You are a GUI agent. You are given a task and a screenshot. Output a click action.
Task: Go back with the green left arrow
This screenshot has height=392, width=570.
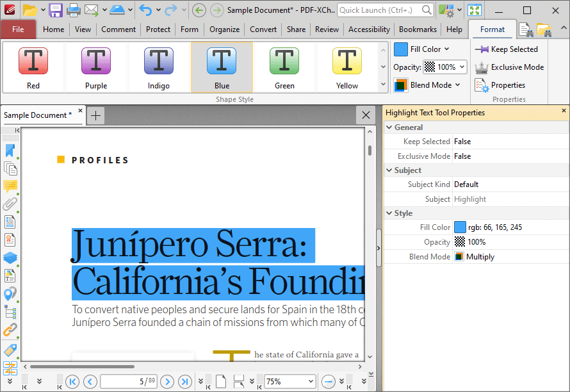pos(199,10)
